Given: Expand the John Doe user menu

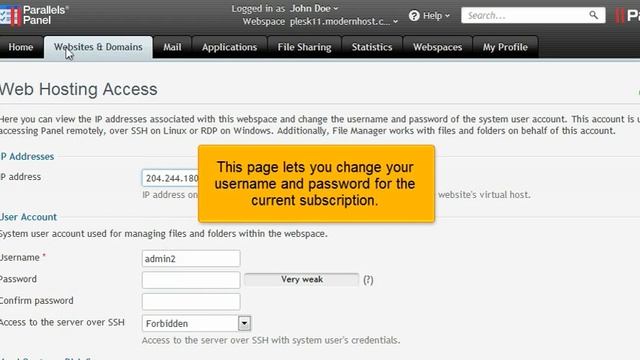Looking at the screenshot, I should coord(314,8).
